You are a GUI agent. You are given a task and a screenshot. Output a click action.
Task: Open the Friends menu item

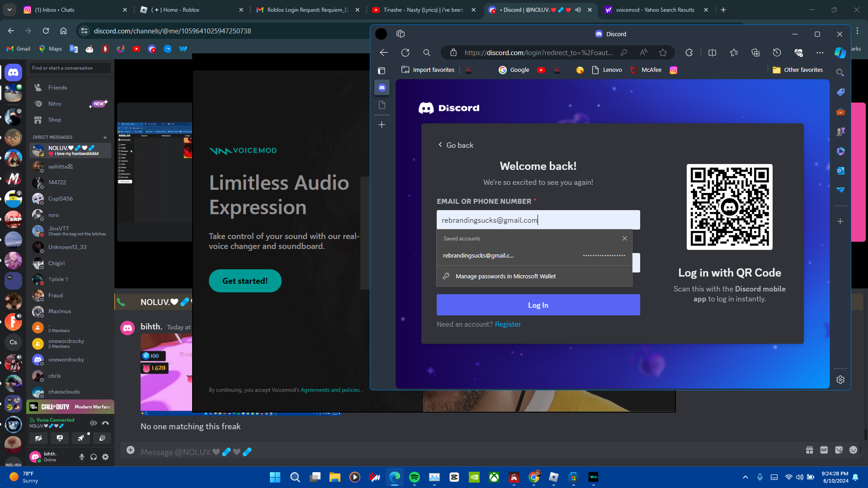[57, 88]
